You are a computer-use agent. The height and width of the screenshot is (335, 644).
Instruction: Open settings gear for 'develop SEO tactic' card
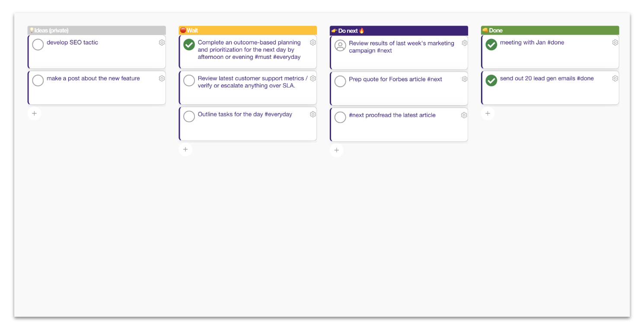162,42
